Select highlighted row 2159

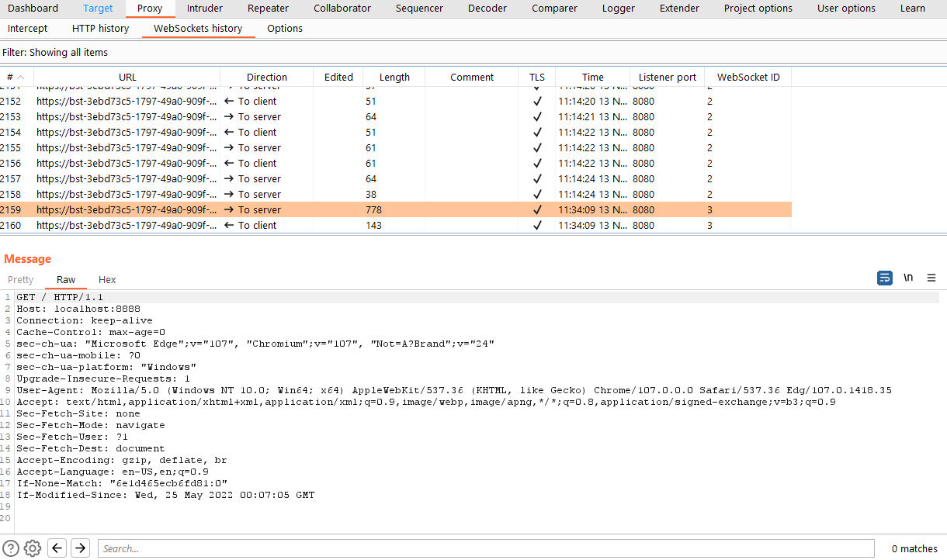396,209
